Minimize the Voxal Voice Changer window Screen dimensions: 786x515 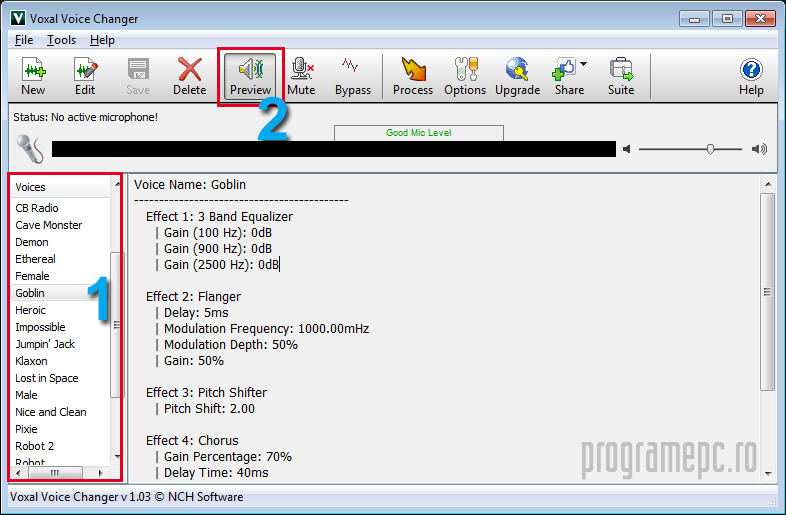pos(694,19)
